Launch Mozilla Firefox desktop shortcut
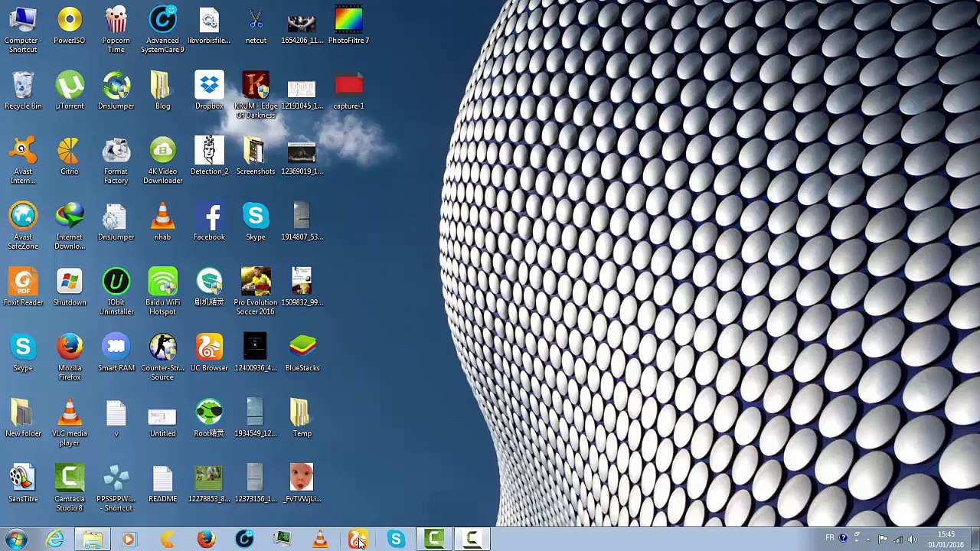 [70, 357]
